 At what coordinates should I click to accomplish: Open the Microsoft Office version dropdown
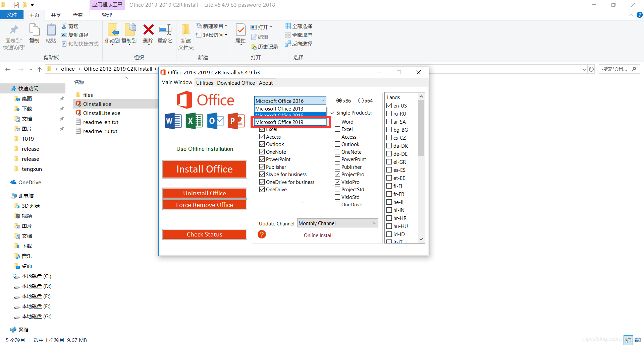coord(290,100)
